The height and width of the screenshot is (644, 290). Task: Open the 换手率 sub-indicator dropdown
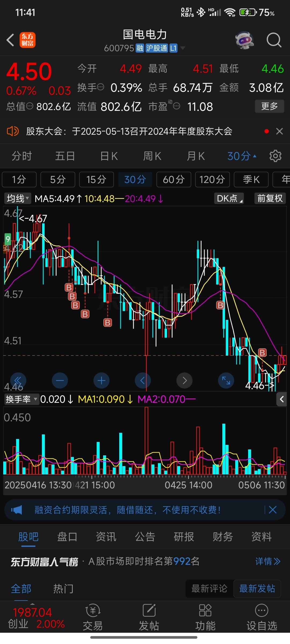pyautogui.click(x=21, y=399)
